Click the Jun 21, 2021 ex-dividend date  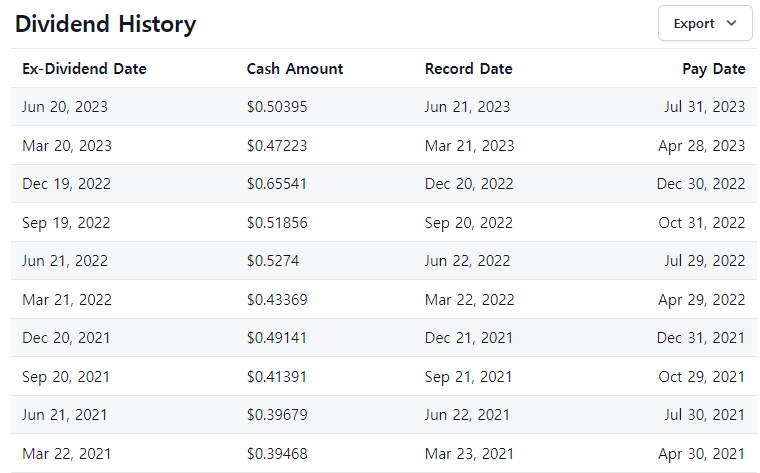tap(64, 415)
